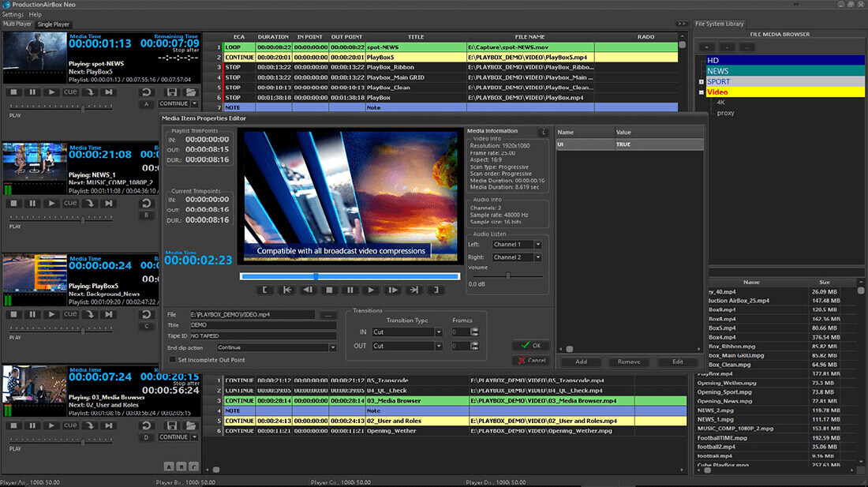
Task: Step one frame forward in the editor preview
Action: click(x=392, y=290)
